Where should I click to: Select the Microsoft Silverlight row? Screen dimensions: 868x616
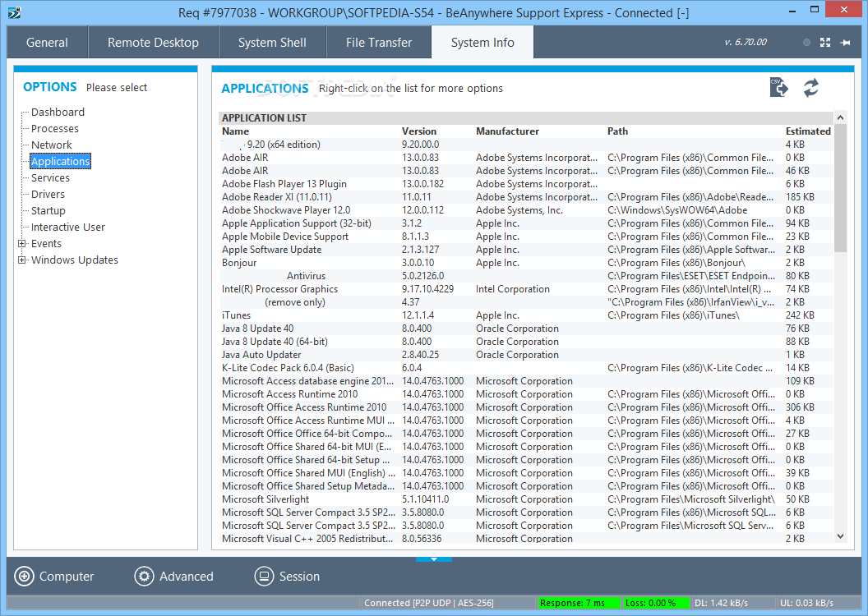526,499
